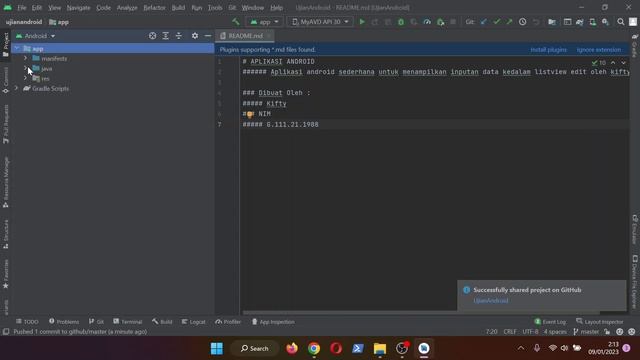This screenshot has width=640, height=360.
Task: Open the Android project view dropdown
Action: pos(36,36)
